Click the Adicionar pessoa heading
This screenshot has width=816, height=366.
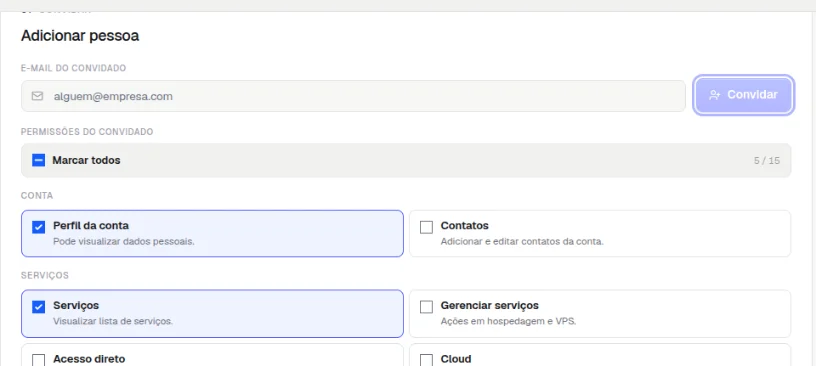tap(80, 36)
